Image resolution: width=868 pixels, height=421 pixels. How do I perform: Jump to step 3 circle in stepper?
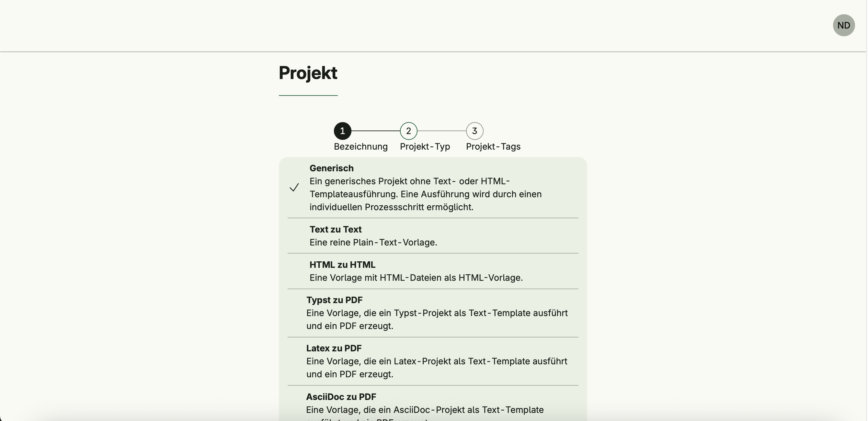click(x=474, y=131)
